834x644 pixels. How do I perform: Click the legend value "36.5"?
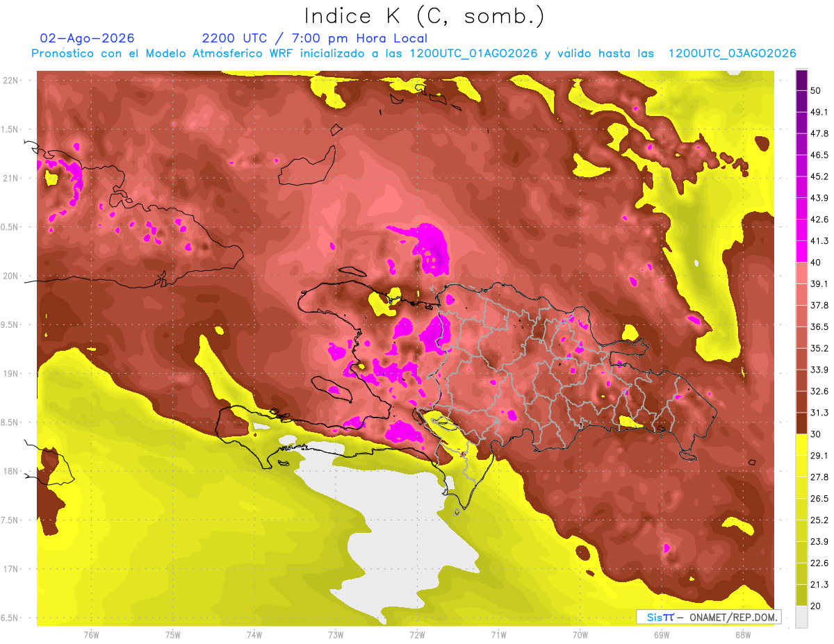[x=819, y=327]
